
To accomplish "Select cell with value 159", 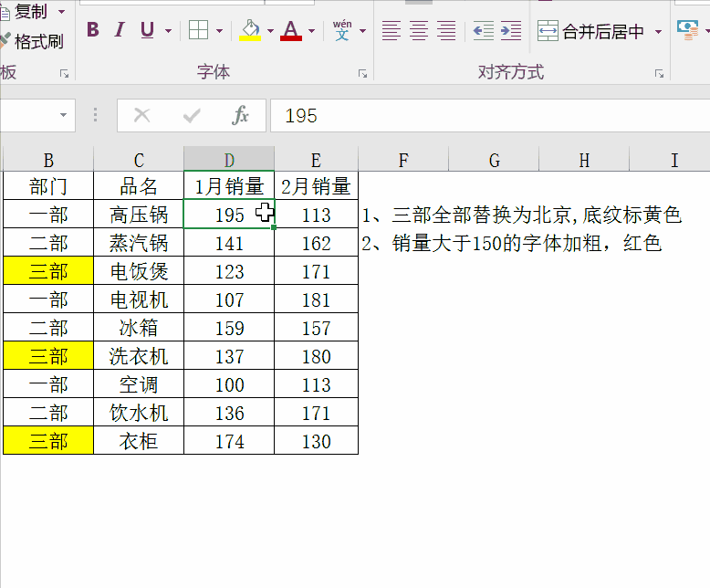I will click(229, 327).
